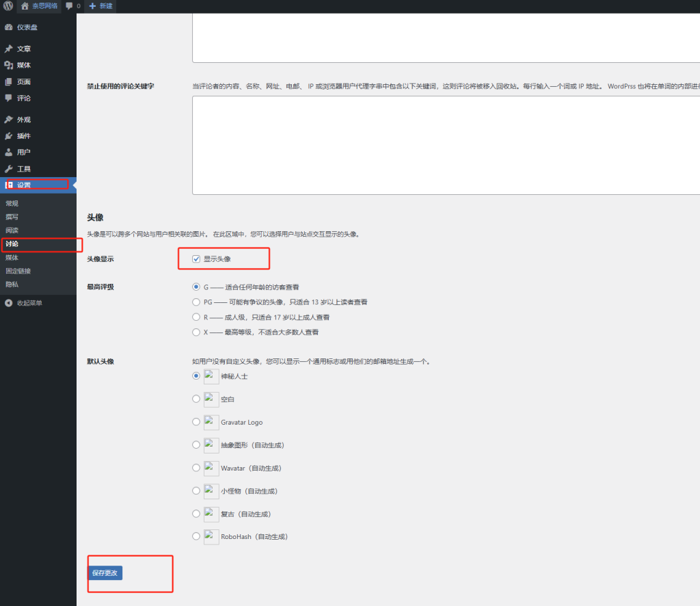Open 外观 appearance menu
Screen dimensions: 700x606
23,120
